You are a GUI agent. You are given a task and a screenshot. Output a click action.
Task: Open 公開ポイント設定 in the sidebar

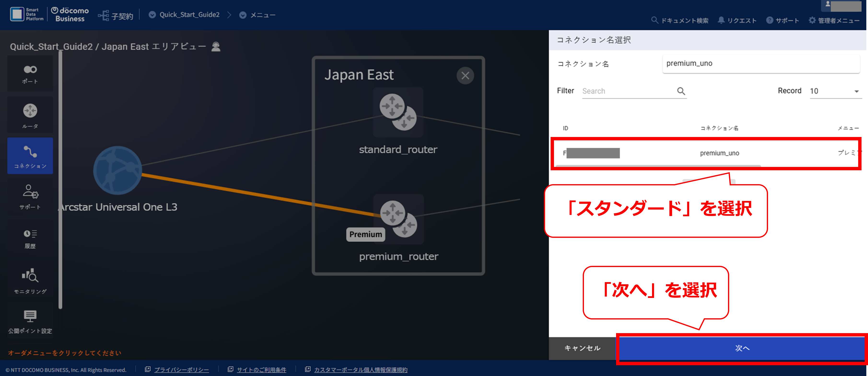[30, 321]
